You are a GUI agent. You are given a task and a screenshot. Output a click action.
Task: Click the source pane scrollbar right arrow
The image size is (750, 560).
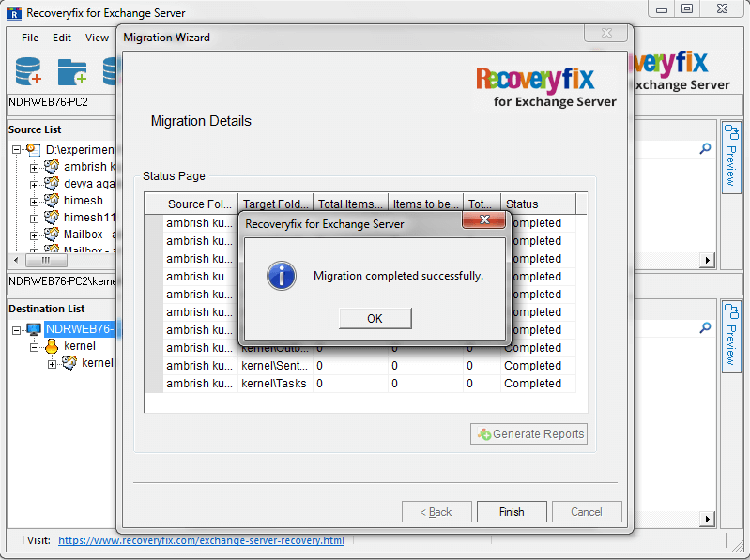pyautogui.click(x=707, y=261)
